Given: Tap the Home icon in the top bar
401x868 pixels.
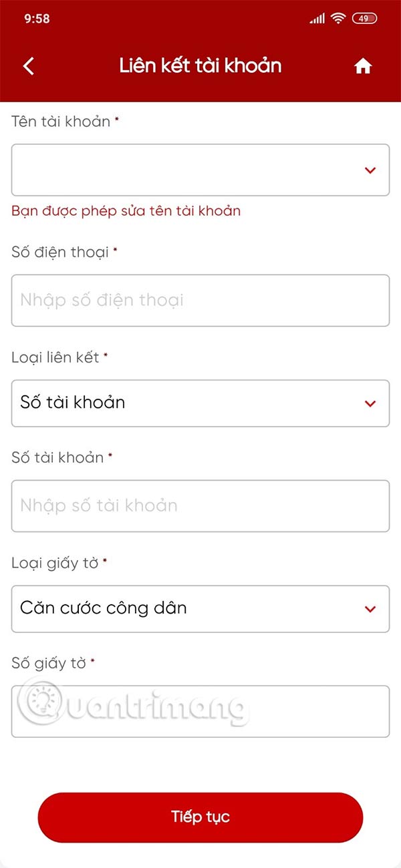Looking at the screenshot, I should tap(364, 65).
